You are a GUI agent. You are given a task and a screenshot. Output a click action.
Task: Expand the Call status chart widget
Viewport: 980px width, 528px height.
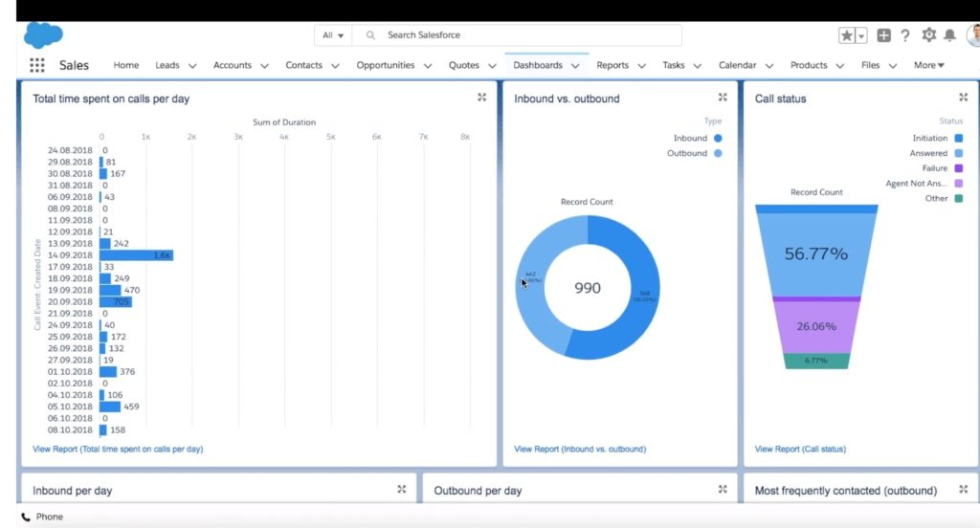(x=964, y=98)
